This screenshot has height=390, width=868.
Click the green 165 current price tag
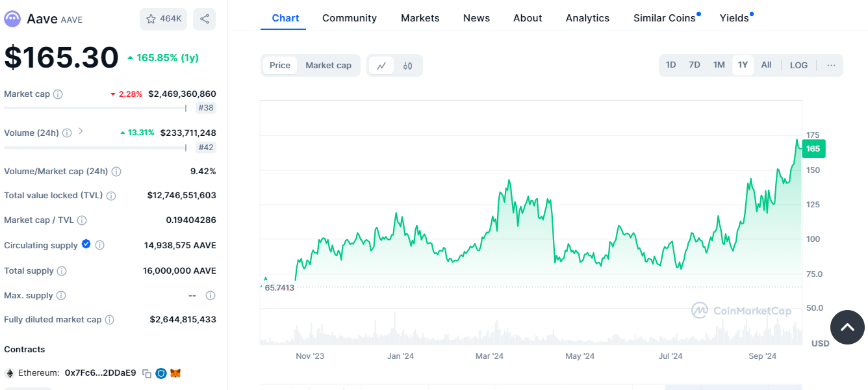(813, 149)
